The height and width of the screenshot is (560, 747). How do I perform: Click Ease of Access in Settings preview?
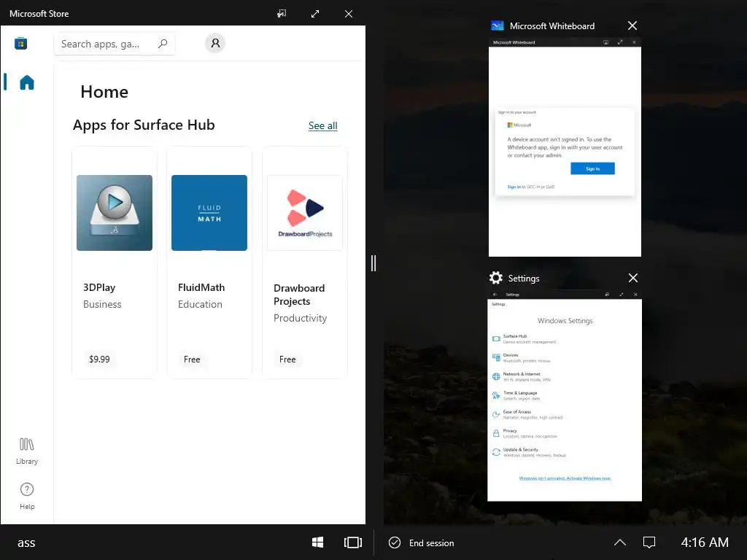point(527,414)
